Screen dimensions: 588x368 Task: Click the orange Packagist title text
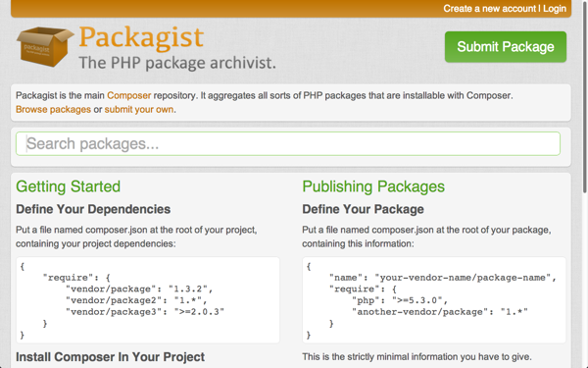141,38
